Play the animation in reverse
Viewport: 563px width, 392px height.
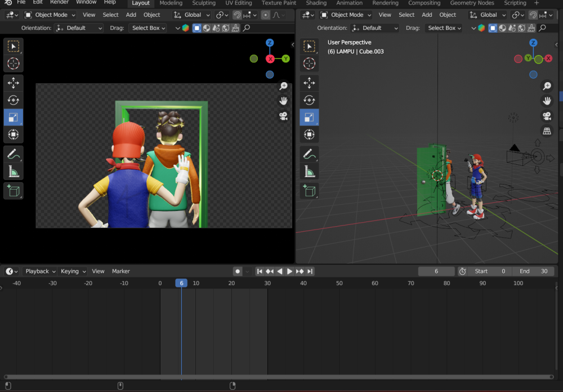pos(279,272)
